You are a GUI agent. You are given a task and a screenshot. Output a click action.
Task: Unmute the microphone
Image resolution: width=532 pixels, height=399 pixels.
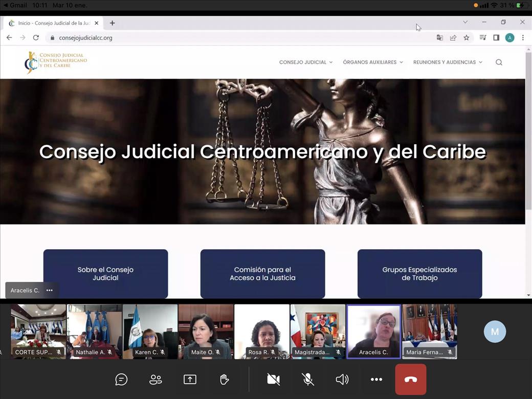[308, 380]
